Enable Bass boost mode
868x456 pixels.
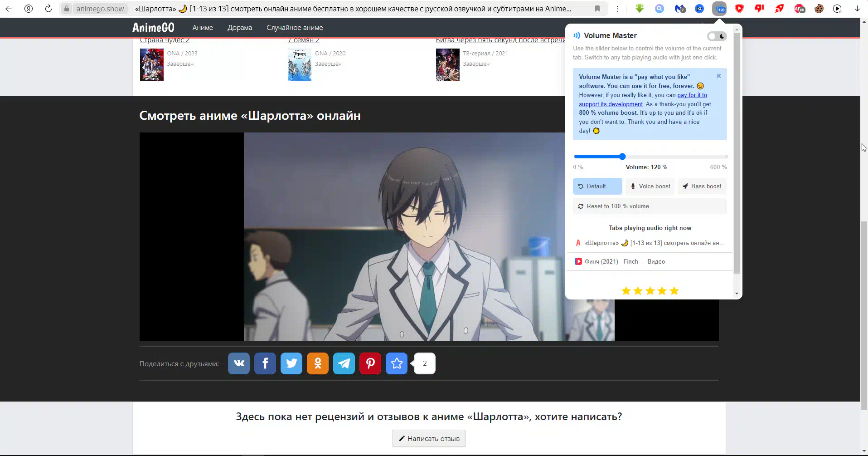702,186
